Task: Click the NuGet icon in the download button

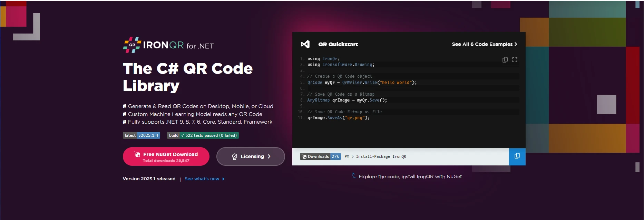Action: pyautogui.click(x=137, y=154)
